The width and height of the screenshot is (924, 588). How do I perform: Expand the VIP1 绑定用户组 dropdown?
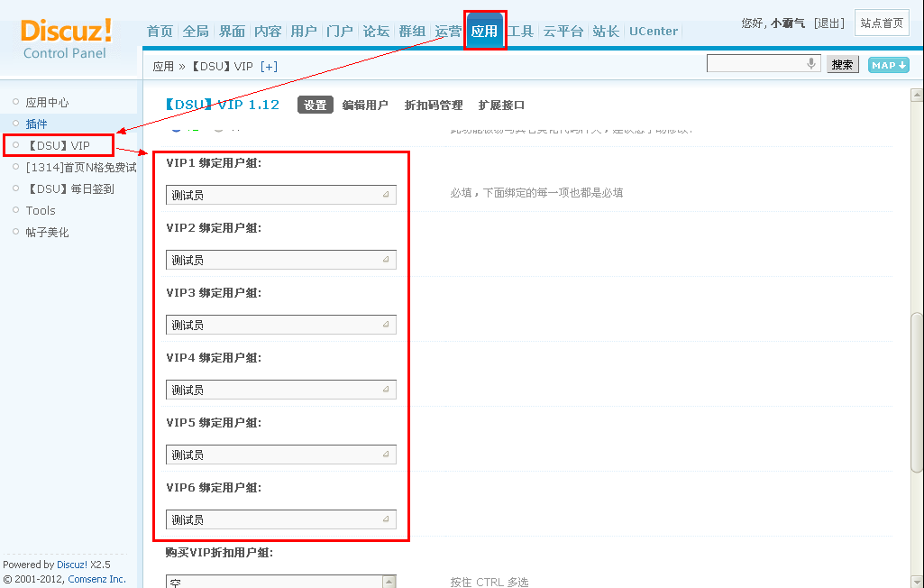[x=281, y=195]
